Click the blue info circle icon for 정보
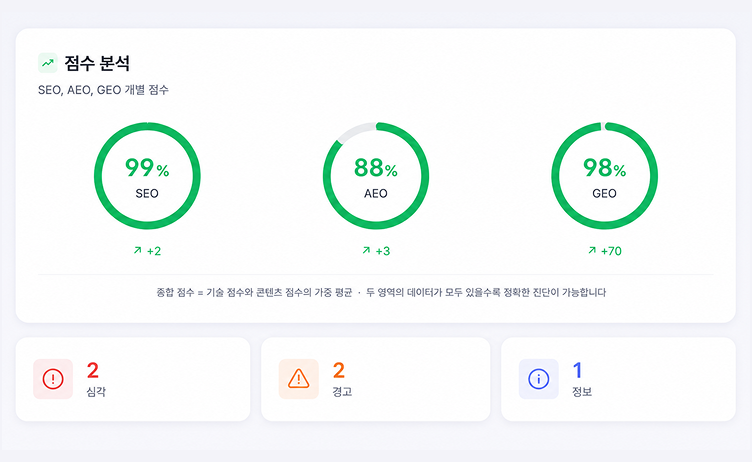 coord(539,379)
